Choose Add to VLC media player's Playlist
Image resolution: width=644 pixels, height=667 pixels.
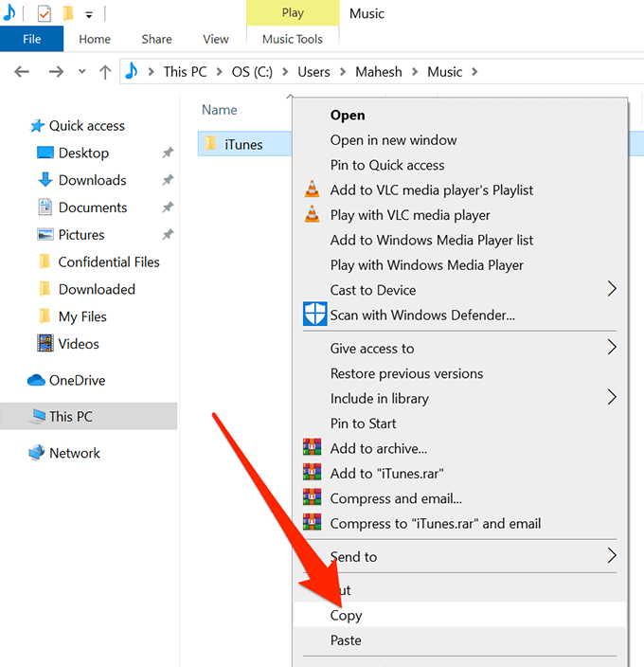coord(460,190)
